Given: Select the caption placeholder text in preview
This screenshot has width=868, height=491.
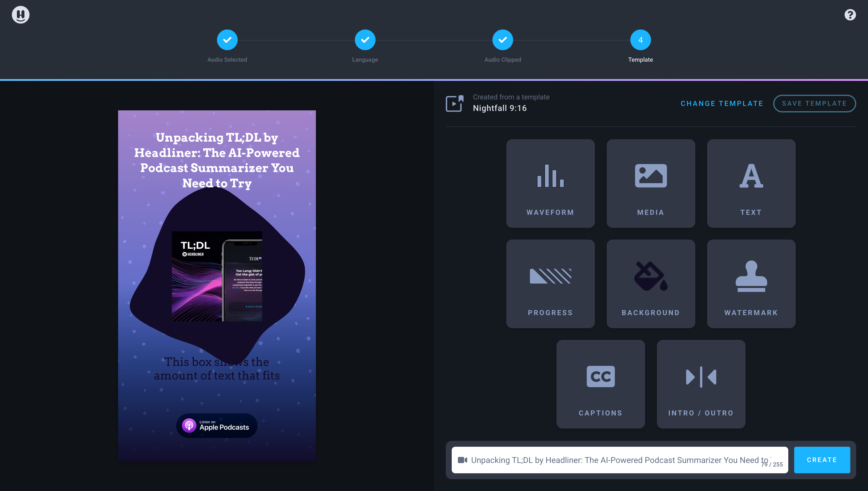Looking at the screenshot, I should pos(217,369).
